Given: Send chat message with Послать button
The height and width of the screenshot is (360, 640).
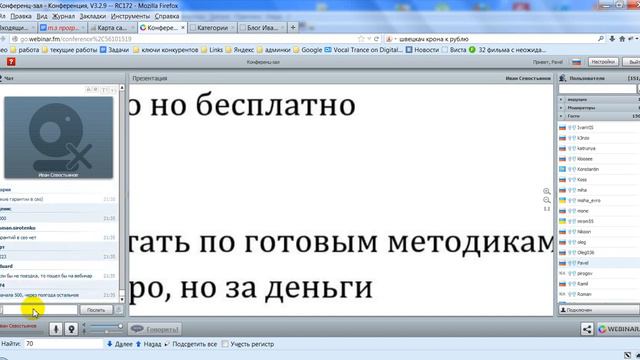Looking at the screenshot, I should pyautogui.click(x=96, y=310).
